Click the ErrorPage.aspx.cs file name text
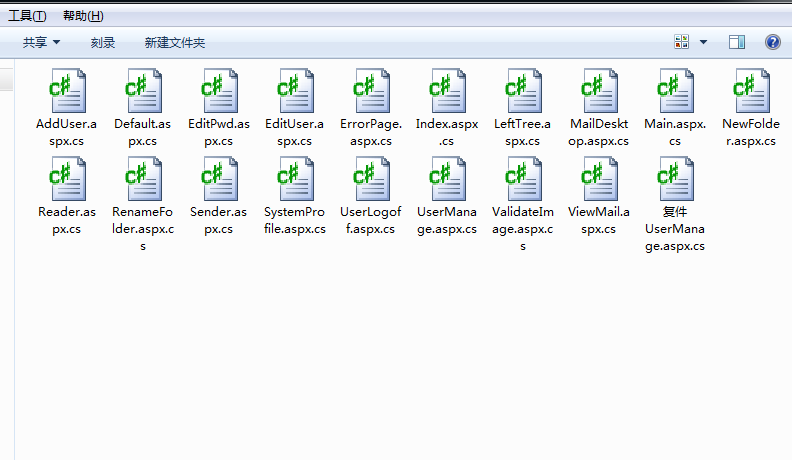Screen dimensions: 792x460 pyautogui.click(x=371, y=132)
